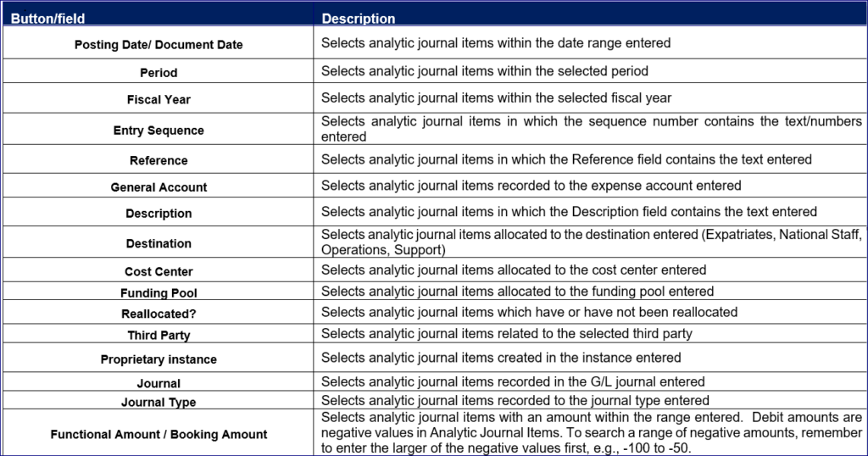Viewport: 868px width, 456px height.
Task: Click the Entry Sequence field label
Action: coord(159,131)
